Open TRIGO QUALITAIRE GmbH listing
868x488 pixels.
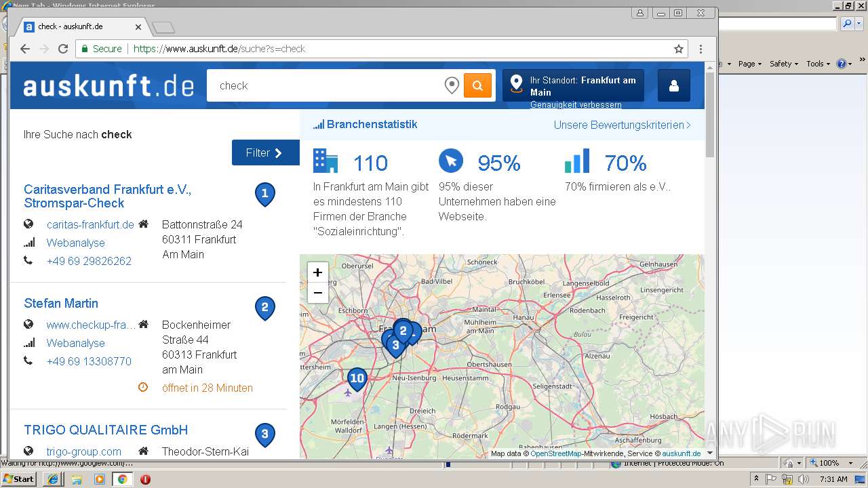(106, 430)
